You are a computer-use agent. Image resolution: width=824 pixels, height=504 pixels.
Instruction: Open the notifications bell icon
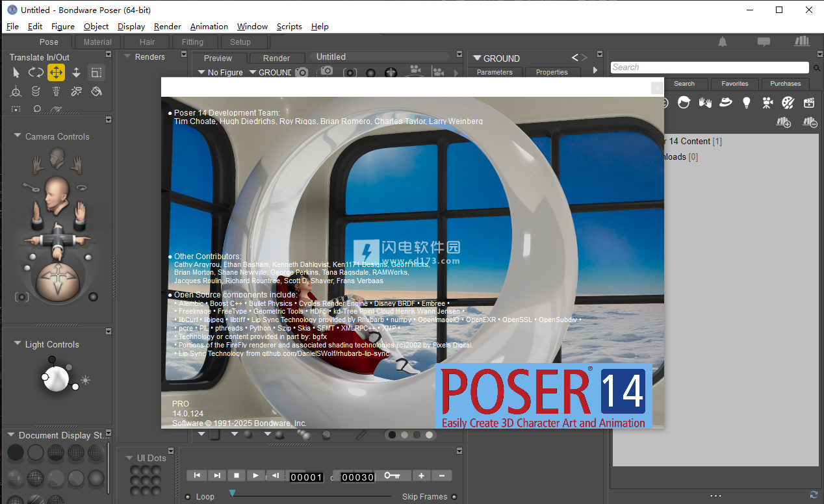(723, 42)
